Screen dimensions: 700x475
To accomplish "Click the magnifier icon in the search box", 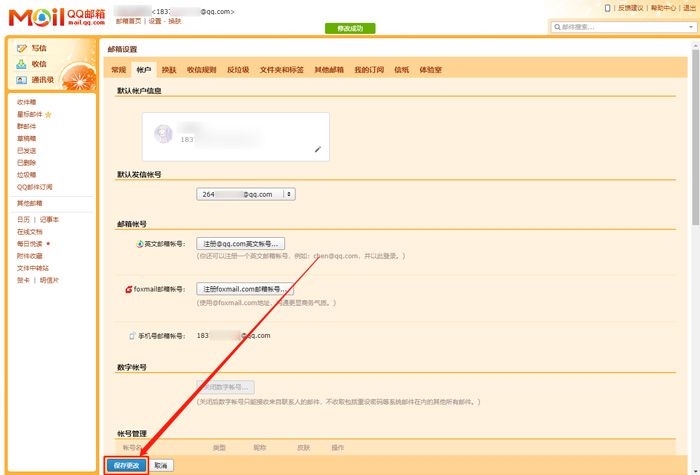I will tap(557, 27).
